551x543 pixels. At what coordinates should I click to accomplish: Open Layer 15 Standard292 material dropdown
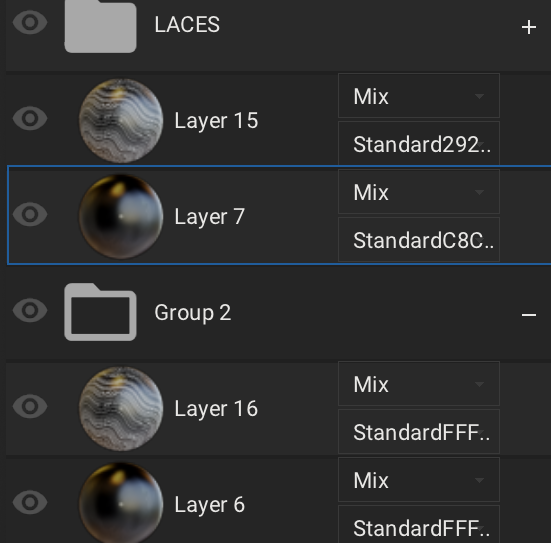click(419, 143)
